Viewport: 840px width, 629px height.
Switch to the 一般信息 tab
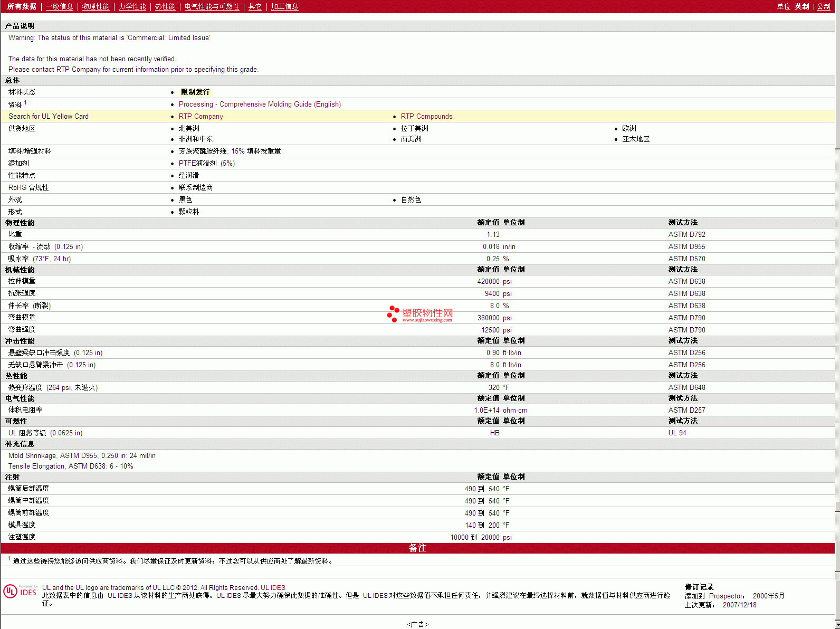coord(59,7)
